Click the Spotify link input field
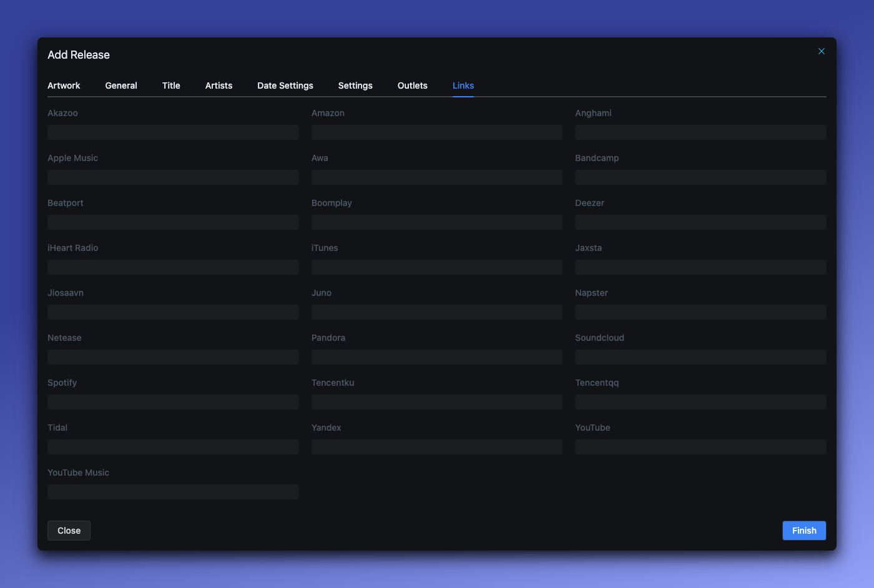The height and width of the screenshot is (588, 874). coord(173,401)
